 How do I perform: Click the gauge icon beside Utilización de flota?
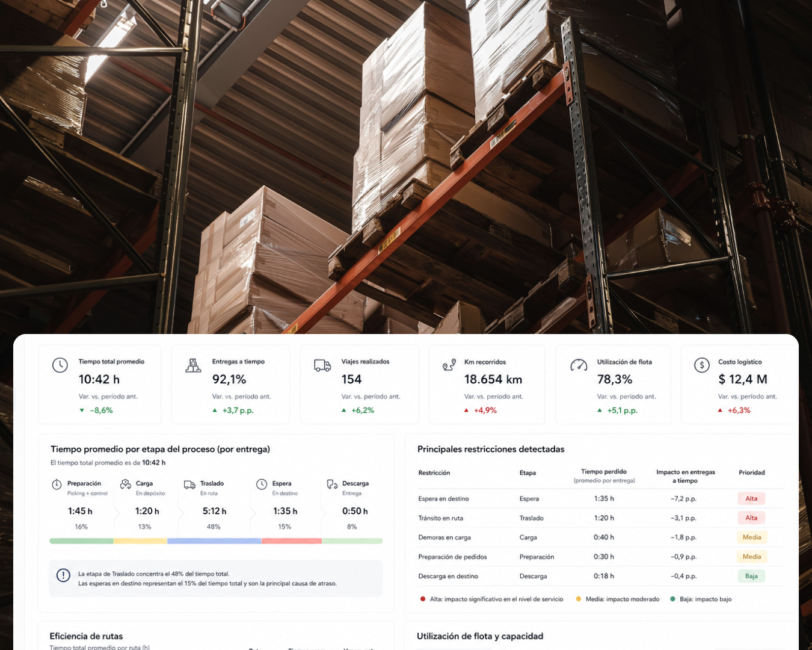coord(579,365)
